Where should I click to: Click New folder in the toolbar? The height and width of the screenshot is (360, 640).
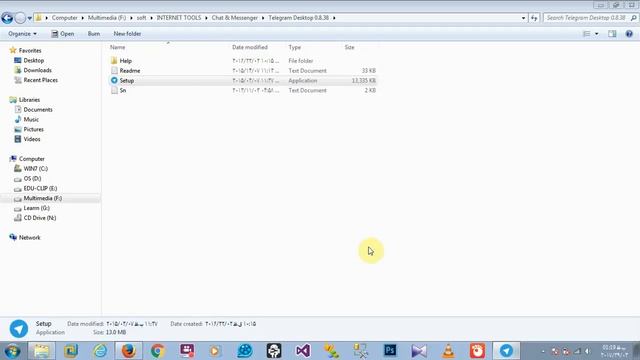tap(127, 34)
